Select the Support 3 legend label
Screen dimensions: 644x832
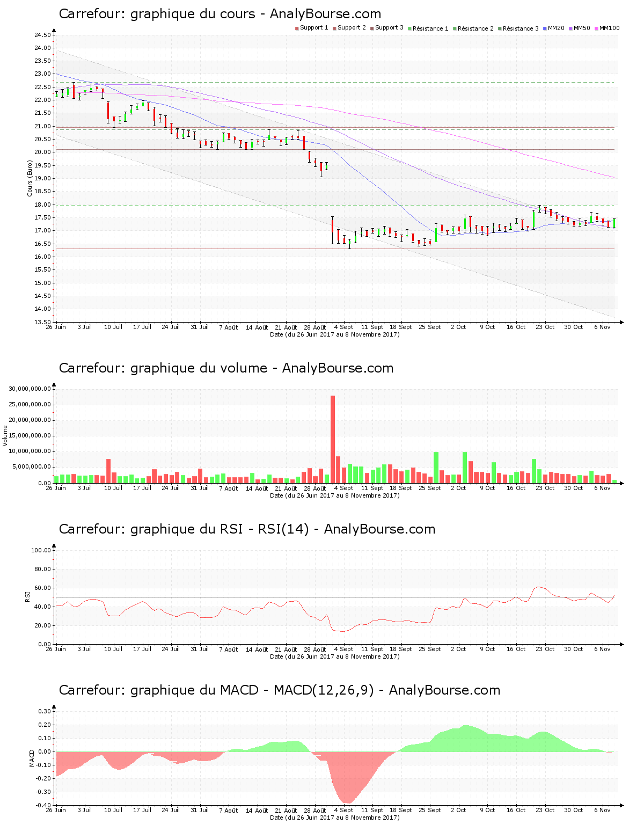(389, 28)
